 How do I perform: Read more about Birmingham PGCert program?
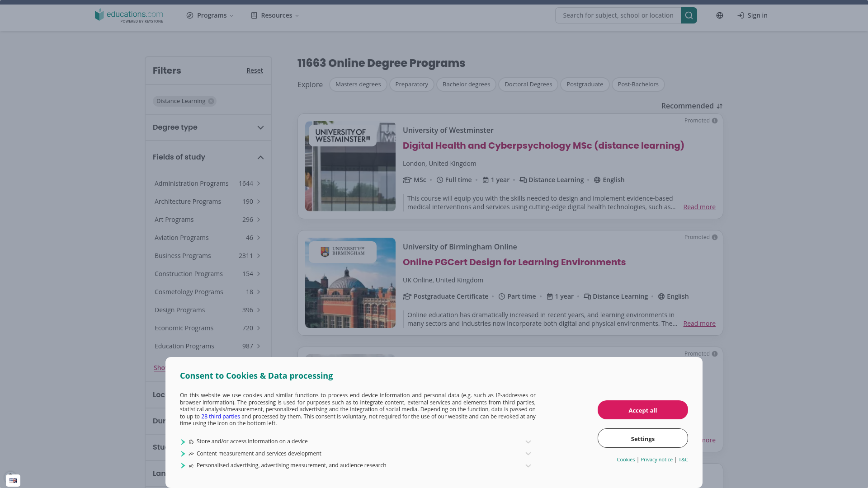coord(699,324)
